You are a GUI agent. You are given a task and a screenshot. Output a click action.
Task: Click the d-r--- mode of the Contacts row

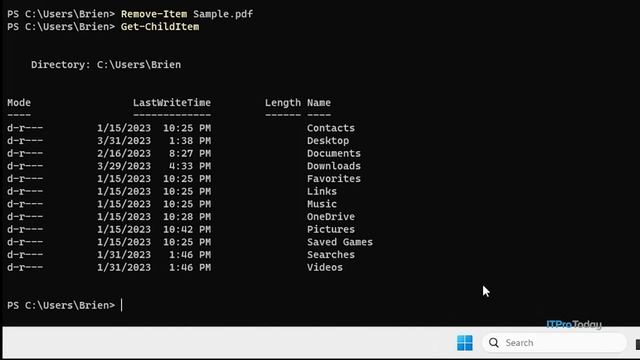(25, 128)
